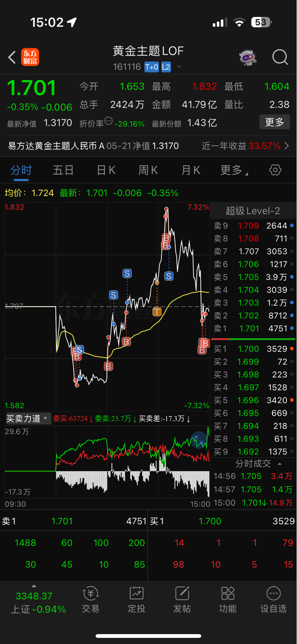Tap the 折价率 -29.16% value
The width and height of the screenshot is (297, 644).
130,124
